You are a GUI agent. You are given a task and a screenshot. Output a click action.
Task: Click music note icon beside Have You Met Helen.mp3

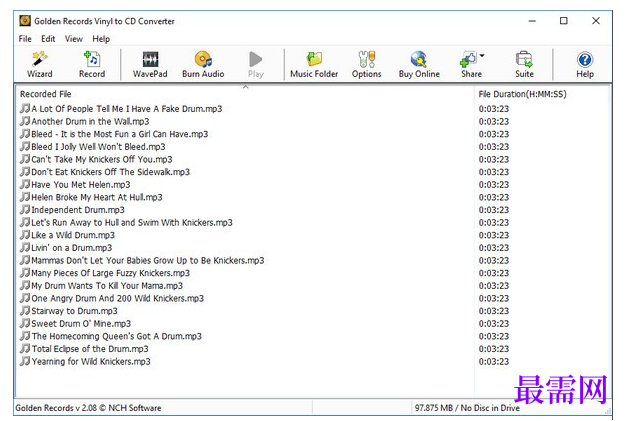pos(25,184)
